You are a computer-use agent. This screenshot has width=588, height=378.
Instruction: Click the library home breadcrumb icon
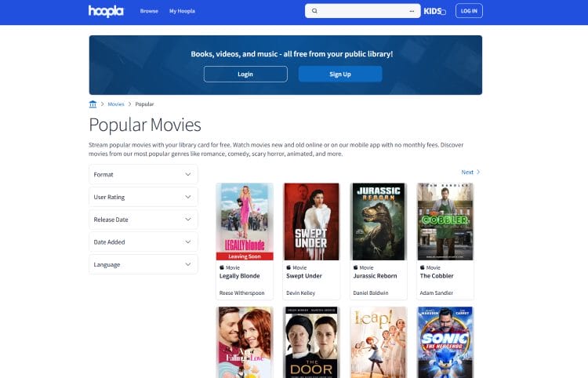pos(93,104)
